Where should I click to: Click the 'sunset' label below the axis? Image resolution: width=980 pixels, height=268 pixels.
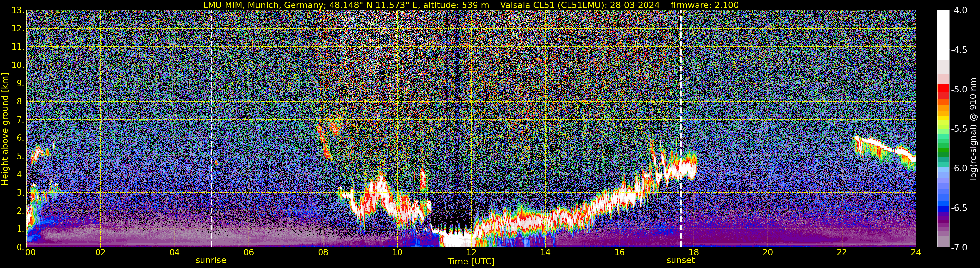tap(681, 261)
